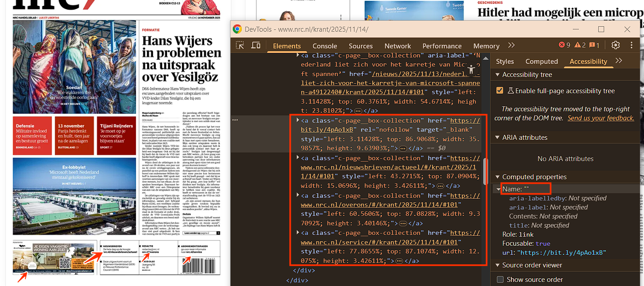Switch to the Styles sidebar tab
Viewport: 644px width, 286px height.
click(x=505, y=62)
